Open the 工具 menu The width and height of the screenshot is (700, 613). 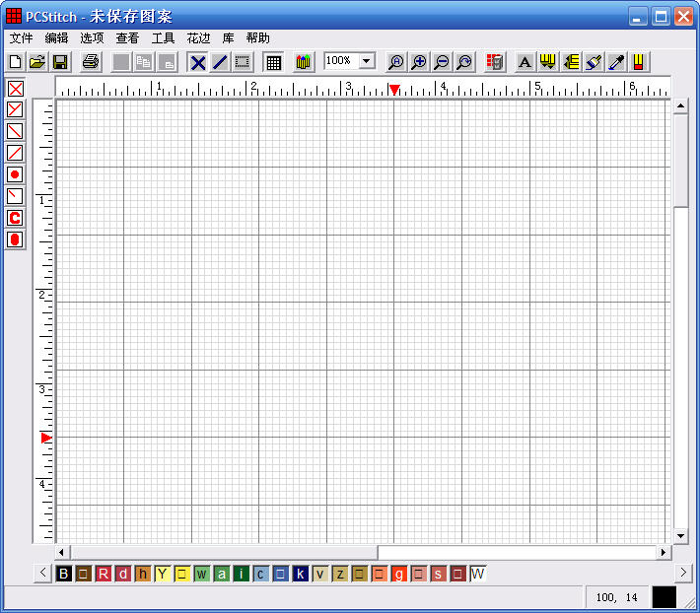(163, 38)
